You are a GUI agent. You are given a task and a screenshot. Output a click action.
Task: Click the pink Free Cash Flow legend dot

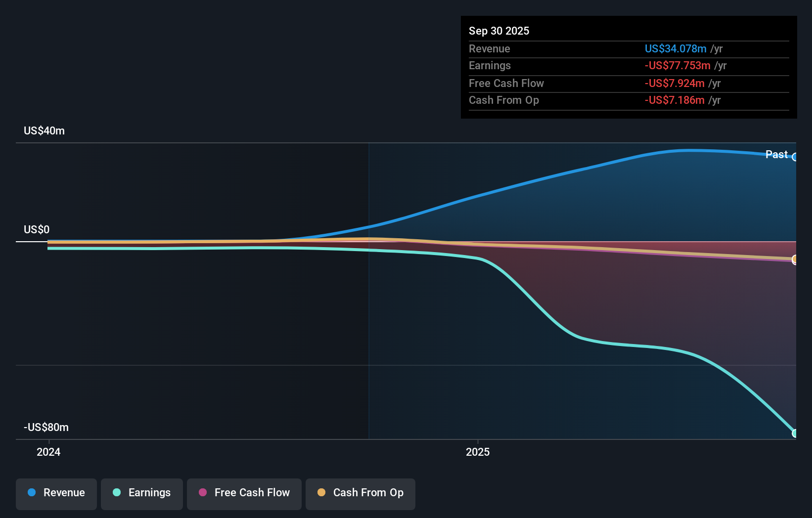tap(202, 493)
